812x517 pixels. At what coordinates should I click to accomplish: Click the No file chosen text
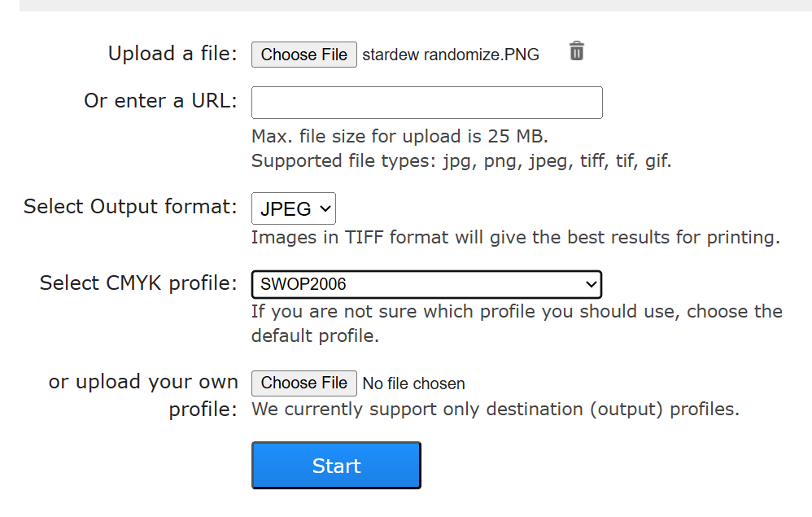[x=413, y=383]
